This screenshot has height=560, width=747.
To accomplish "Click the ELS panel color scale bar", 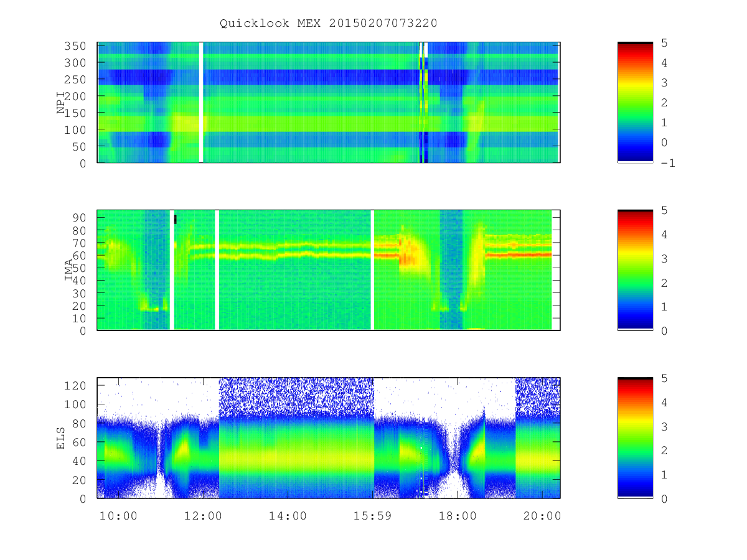I will (x=635, y=438).
